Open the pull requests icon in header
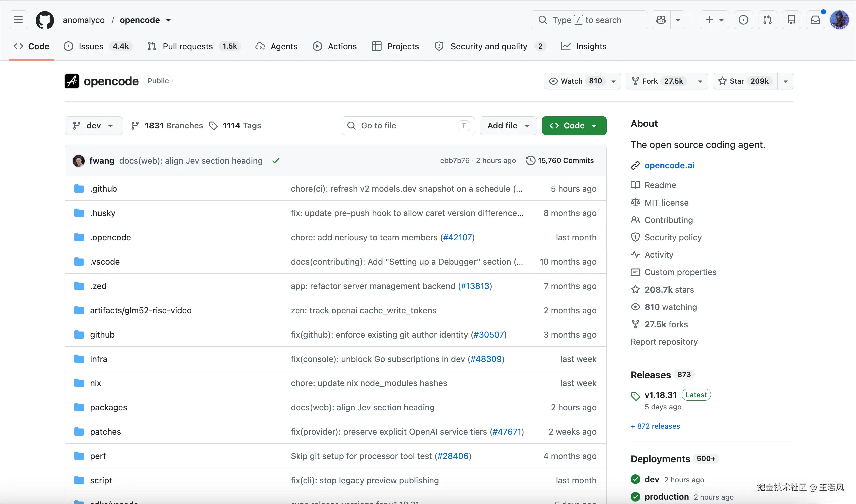The height and width of the screenshot is (504, 856). (767, 20)
